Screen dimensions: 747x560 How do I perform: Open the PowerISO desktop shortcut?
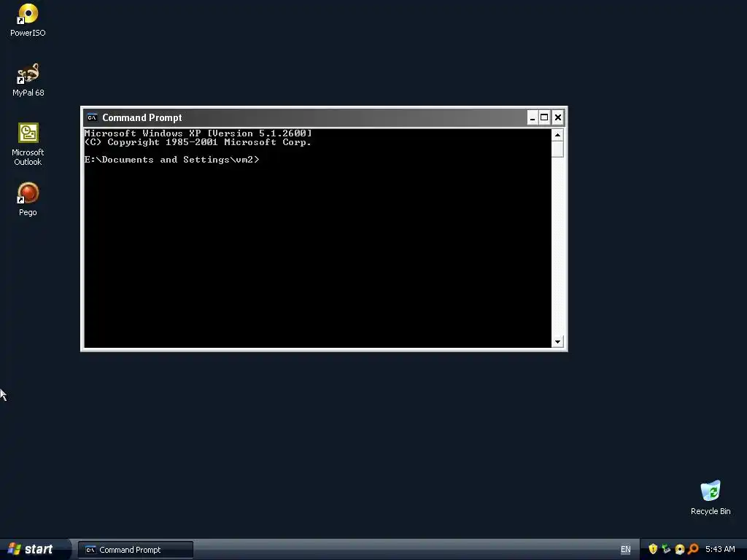tap(28, 20)
